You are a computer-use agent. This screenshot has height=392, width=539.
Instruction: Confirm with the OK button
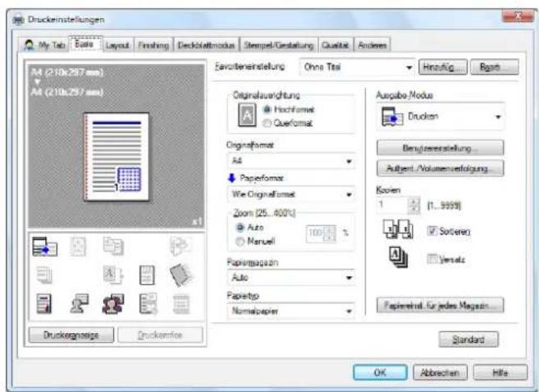click(x=380, y=372)
